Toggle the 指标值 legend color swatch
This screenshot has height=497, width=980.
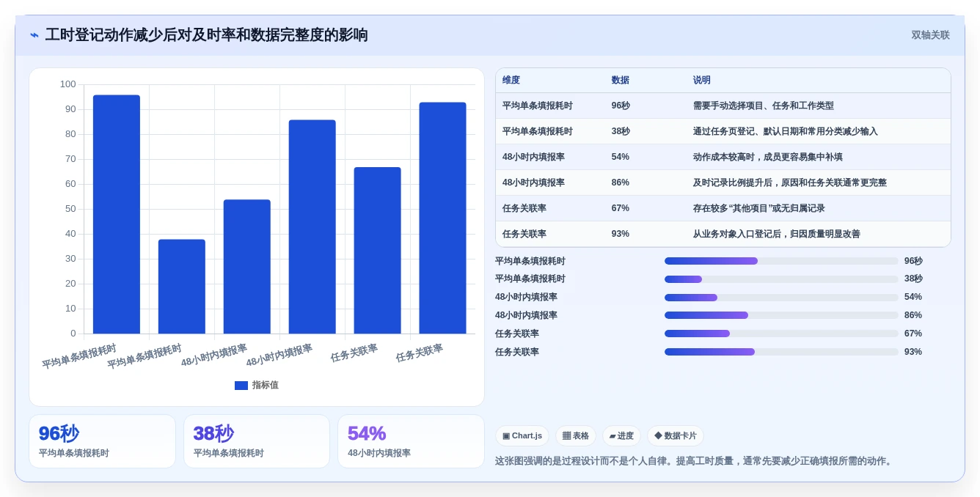(241, 386)
